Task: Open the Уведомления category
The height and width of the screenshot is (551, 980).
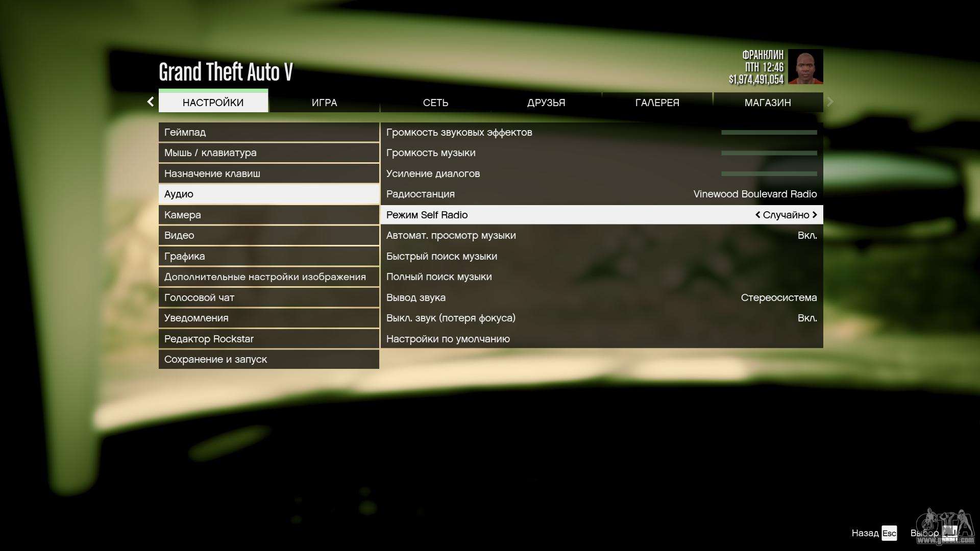Action: pos(269,318)
